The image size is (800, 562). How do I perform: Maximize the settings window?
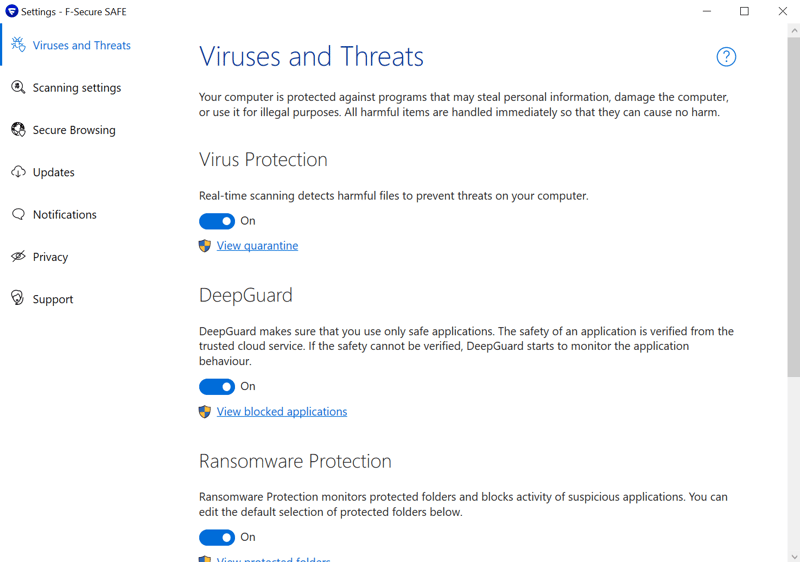pos(744,11)
